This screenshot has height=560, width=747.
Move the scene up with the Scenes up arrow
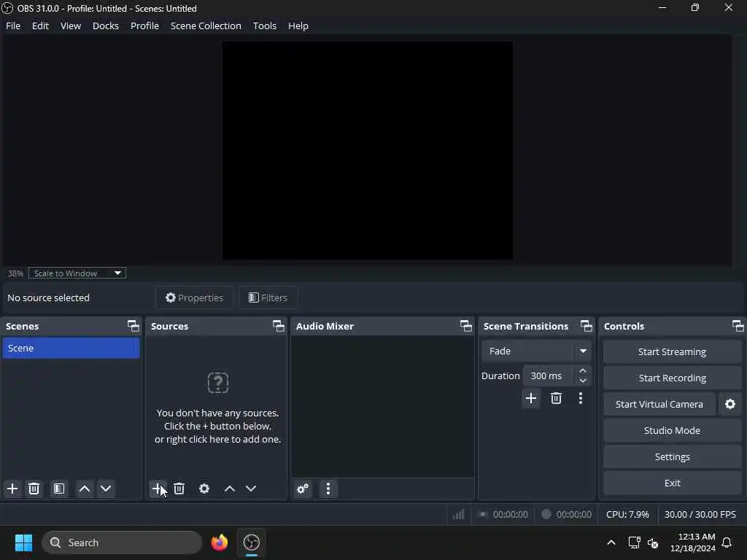(x=85, y=489)
